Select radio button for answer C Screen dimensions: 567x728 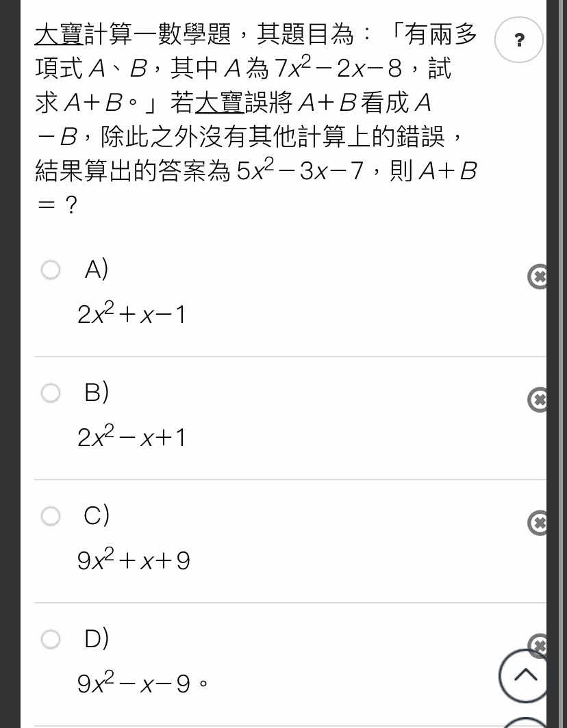coord(51,516)
